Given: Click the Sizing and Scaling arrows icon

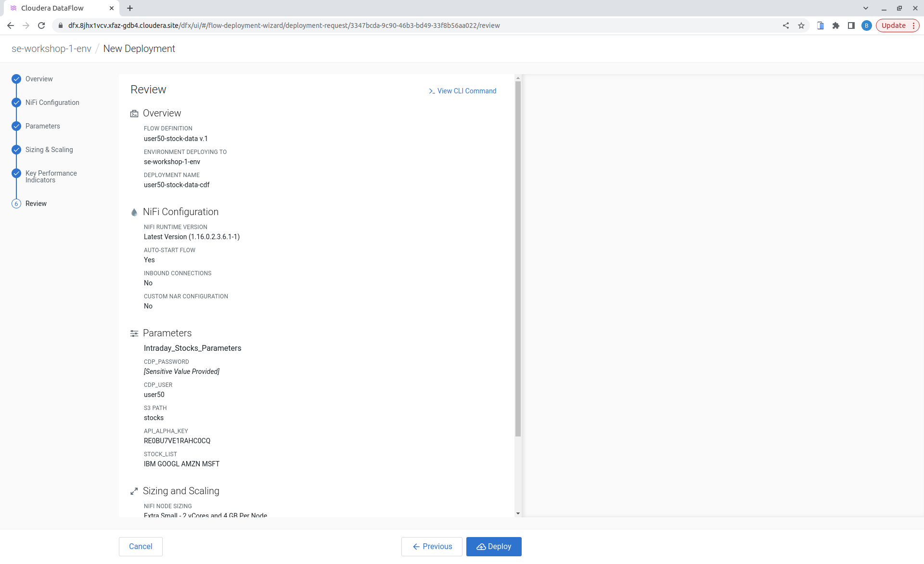Looking at the screenshot, I should 134,491.
